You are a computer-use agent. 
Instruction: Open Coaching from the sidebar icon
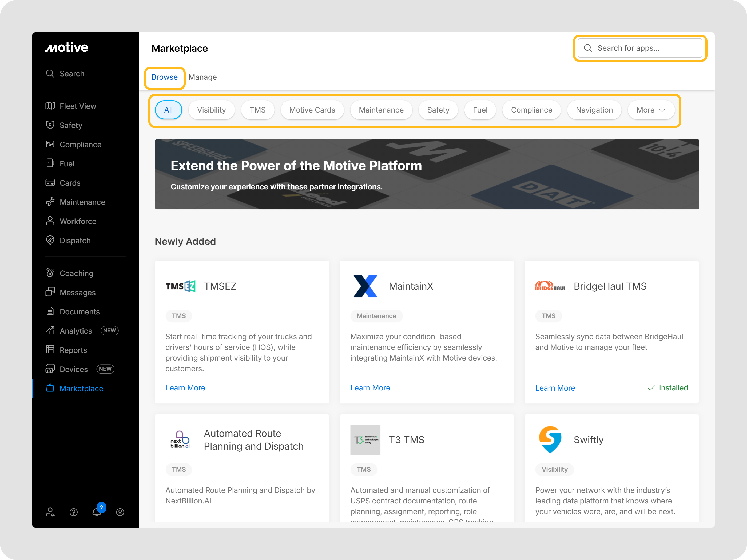tap(50, 273)
